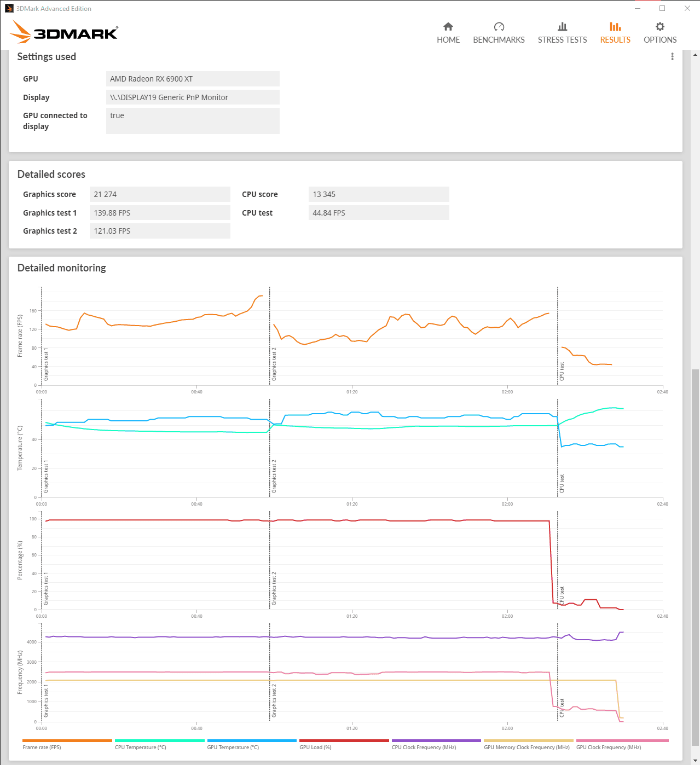Click the 3DMark logo
The width and height of the screenshot is (700, 765).
point(64,32)
